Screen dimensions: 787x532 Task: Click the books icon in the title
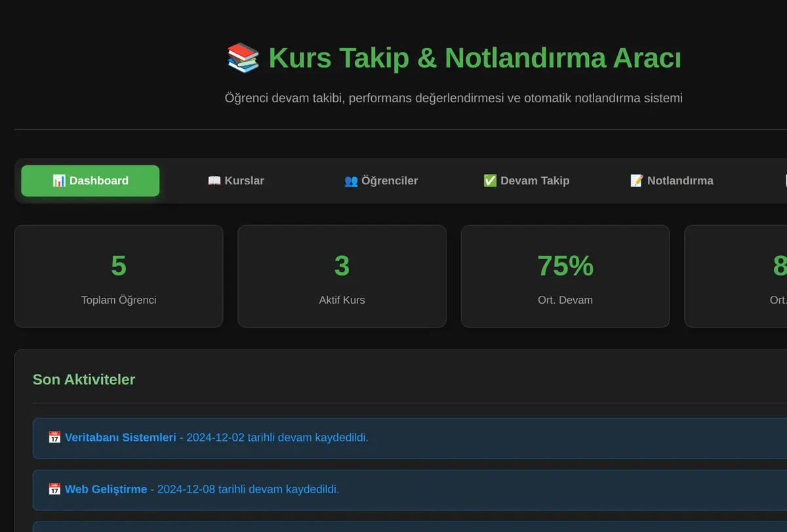pos(243,58)
